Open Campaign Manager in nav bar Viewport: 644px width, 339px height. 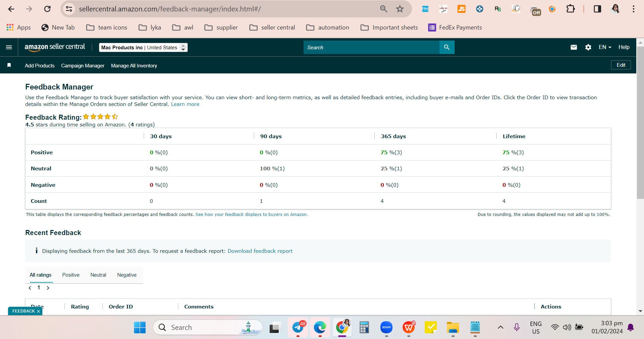pos(83,66)
